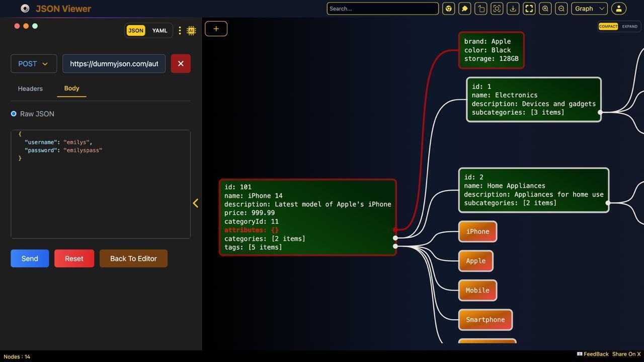Click inside the JSON body editor
The width and height of the screenshot is (644, 362).
[101, 184]
